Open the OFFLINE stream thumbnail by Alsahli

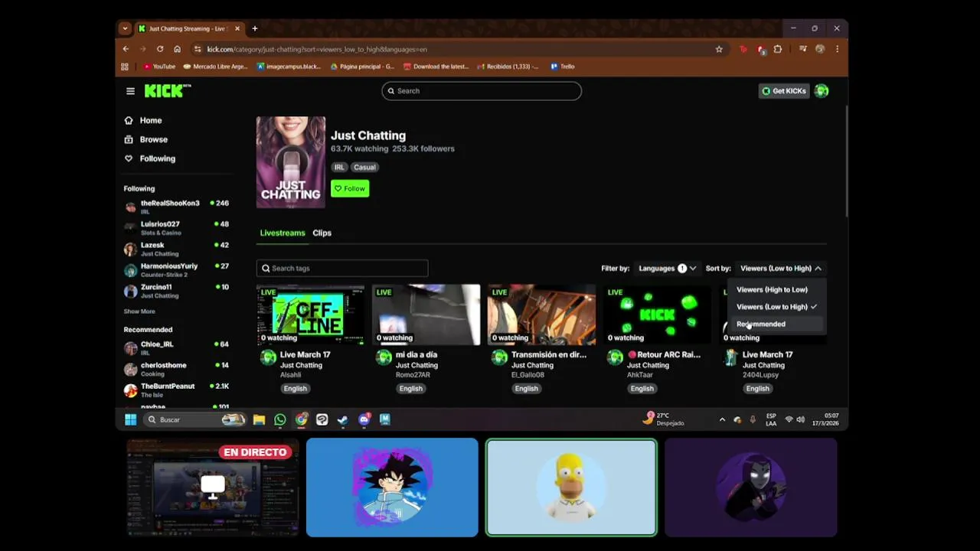pos(311,315)
